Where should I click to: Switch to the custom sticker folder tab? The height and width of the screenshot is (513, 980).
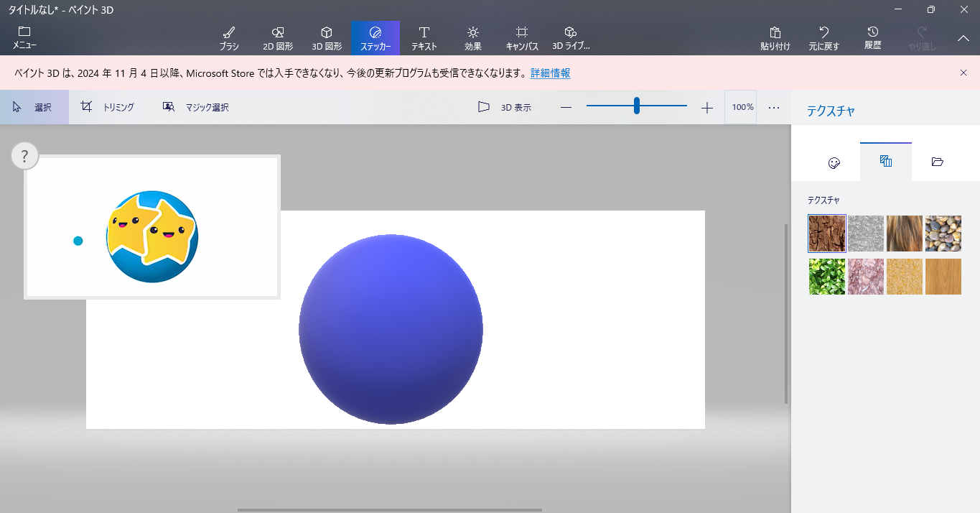pos(937,162)
